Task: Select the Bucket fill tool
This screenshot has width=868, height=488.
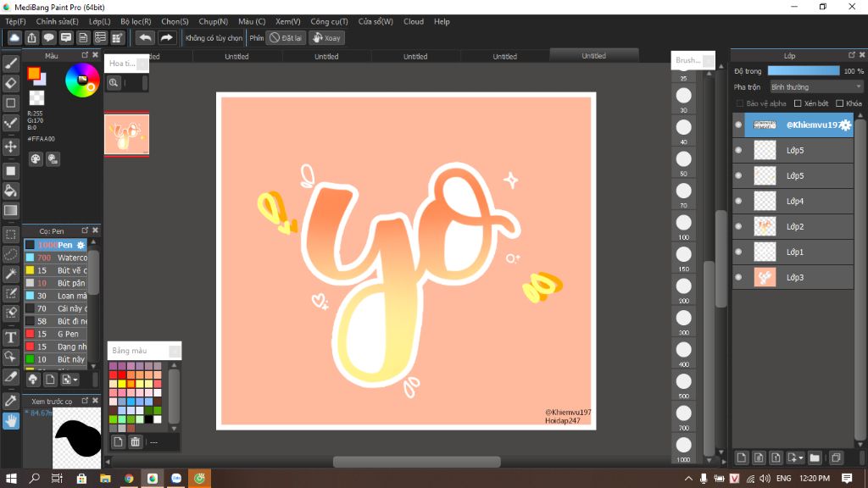Action: 10,191
